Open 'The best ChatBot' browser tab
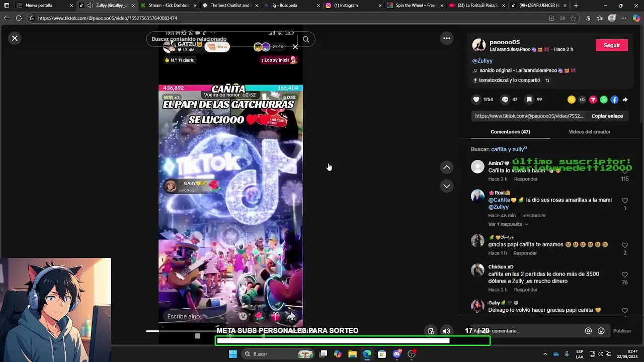644x362 pixels. click(x=230, y=6)
